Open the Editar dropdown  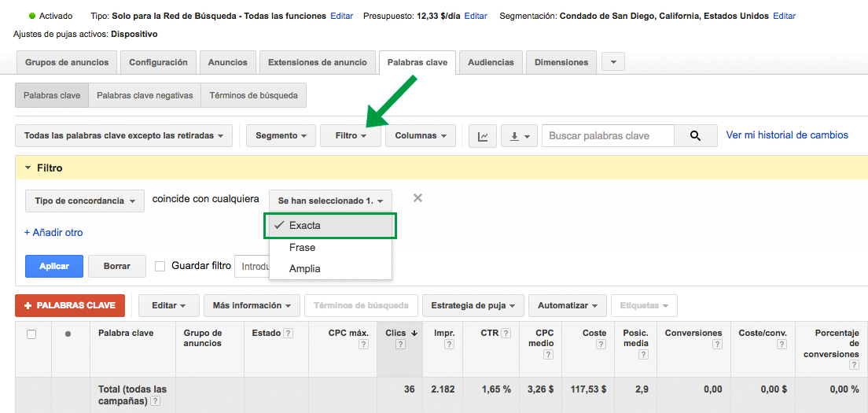click(168, 305)
